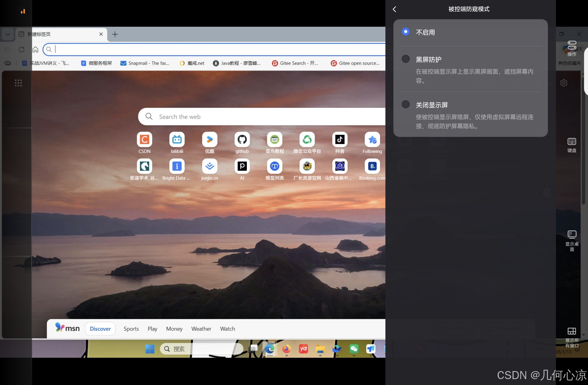Open the bilibili shortcut tile
The width and height of the screenshot is (588, 385).
177,140
